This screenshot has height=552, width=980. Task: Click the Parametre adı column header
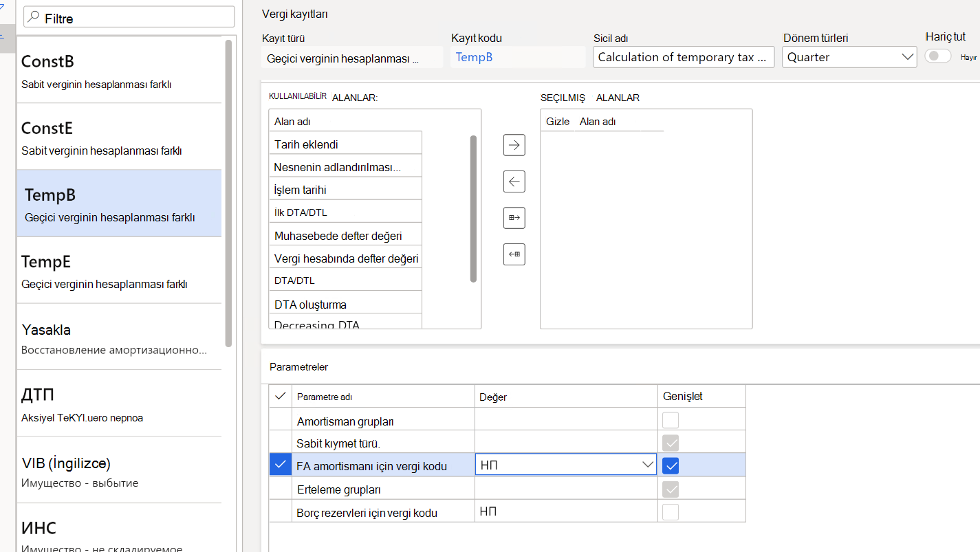tap(324, 397)
